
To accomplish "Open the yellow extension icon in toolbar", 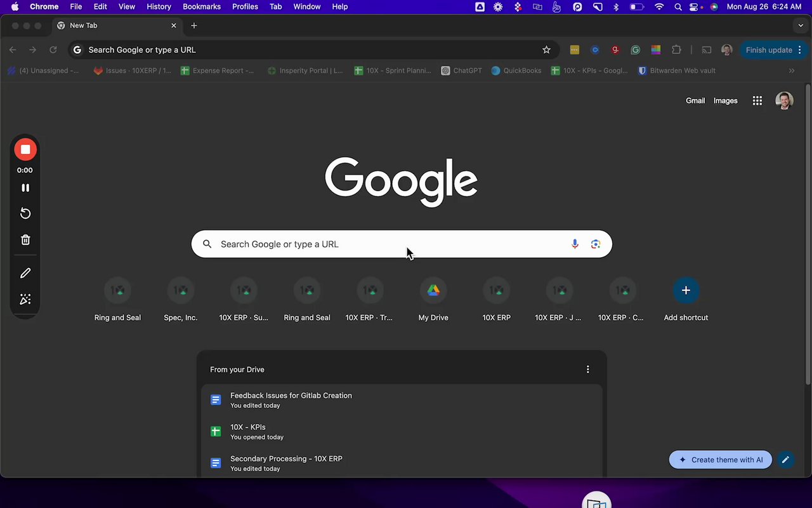I will coord(575,50).
